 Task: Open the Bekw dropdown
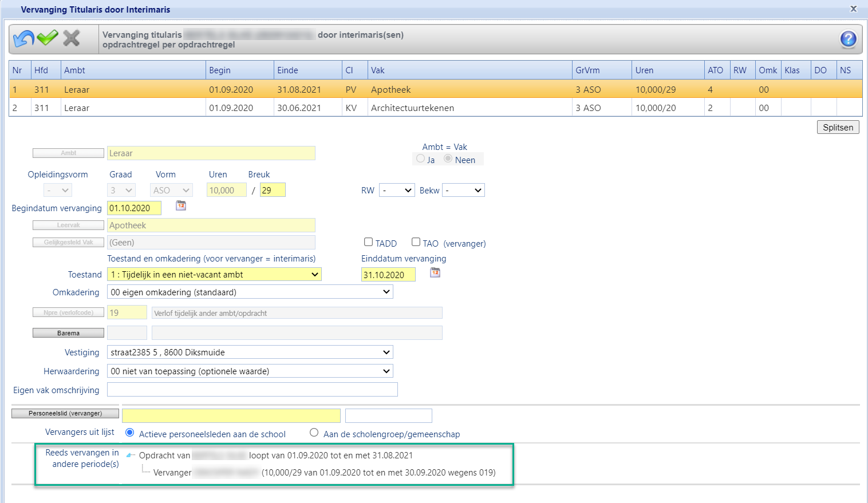click(463, 190)
